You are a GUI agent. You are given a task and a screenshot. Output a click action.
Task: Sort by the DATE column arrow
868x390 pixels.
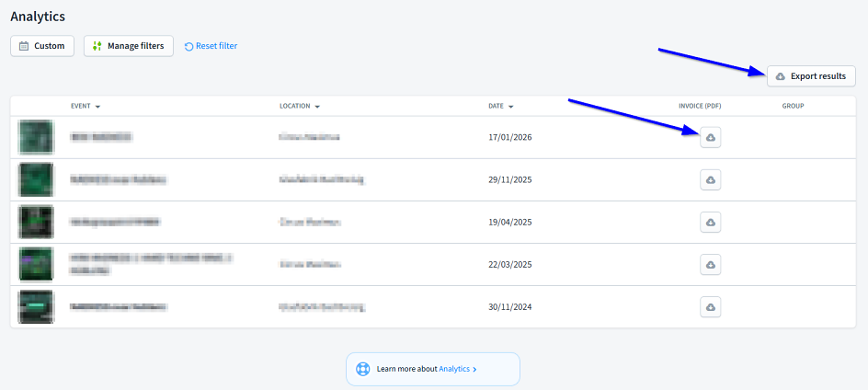pos(510,107)
